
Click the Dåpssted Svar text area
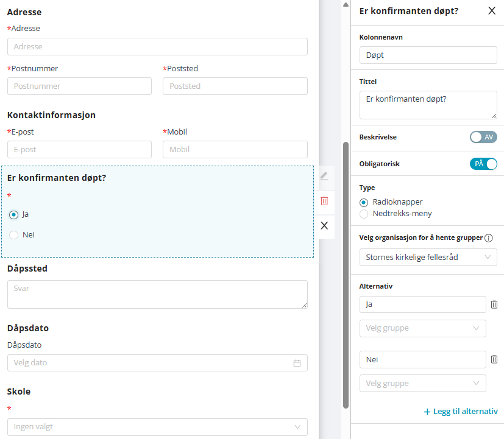(157, 294)
